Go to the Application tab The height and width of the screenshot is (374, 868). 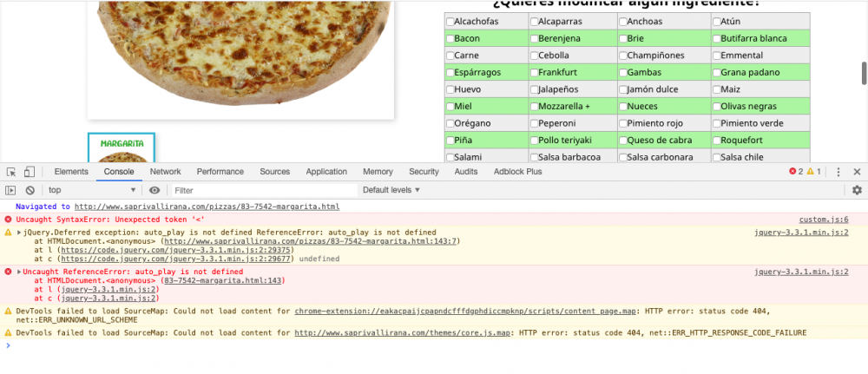(x=326, y=172)
